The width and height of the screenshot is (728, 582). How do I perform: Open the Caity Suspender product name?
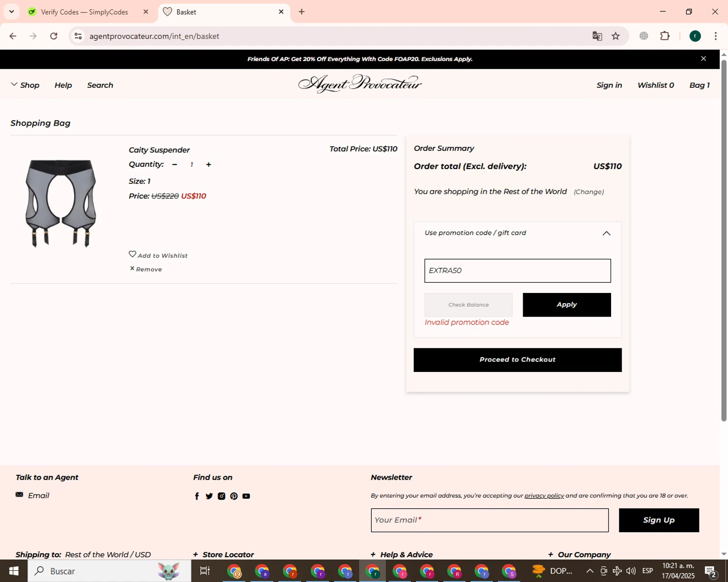(x=159, y=150)
